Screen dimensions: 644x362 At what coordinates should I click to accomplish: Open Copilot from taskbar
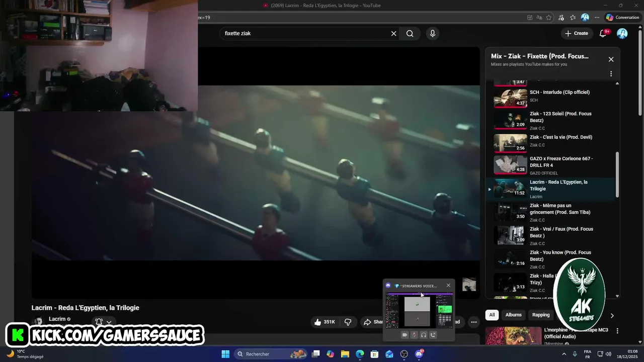coord(330,354)
